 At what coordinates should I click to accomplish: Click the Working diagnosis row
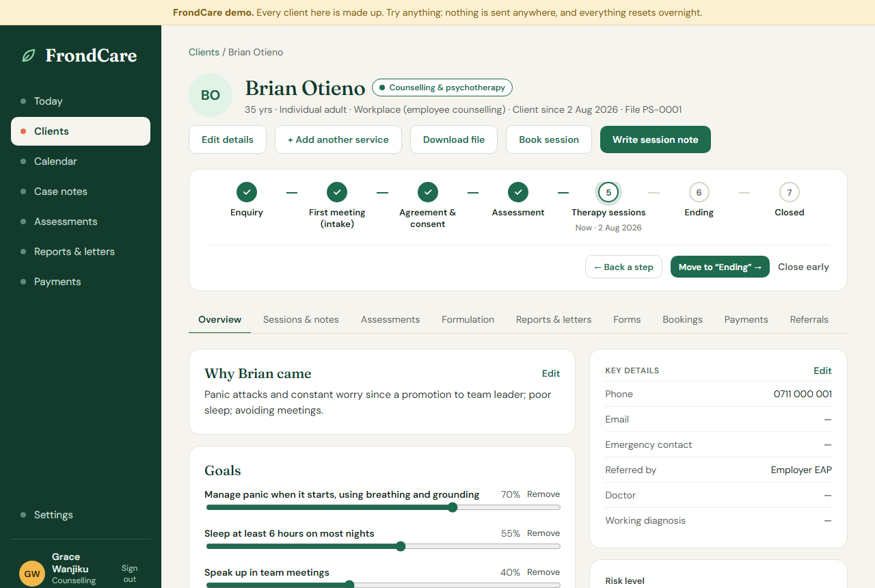point(718,520)
